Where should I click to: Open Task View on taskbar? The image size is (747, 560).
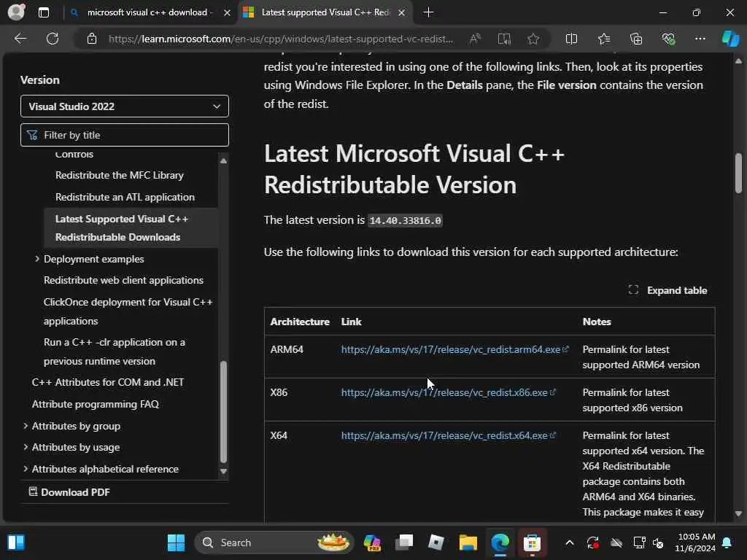404,542
